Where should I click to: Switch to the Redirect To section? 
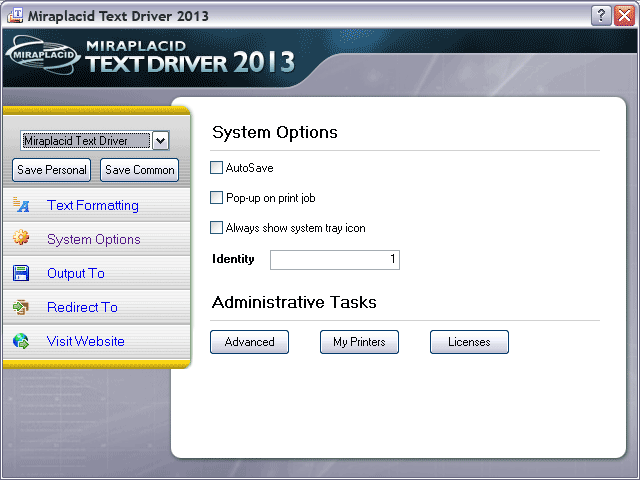(x=82, y=307)
